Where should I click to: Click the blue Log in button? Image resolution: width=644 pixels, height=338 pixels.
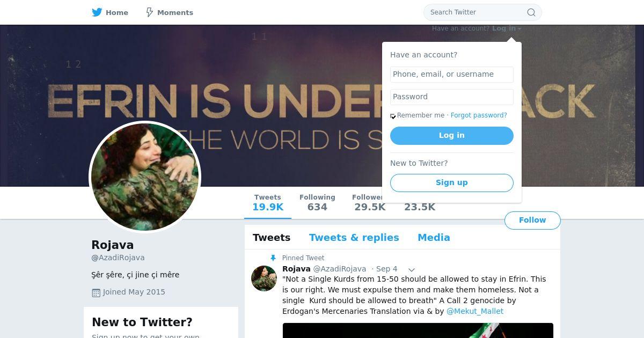pos(452,136)
